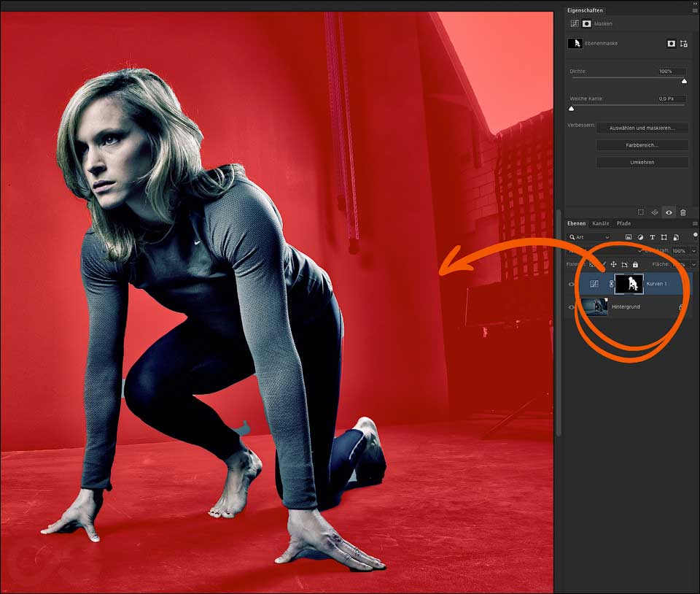This screenshot has height=594, width=700.
Task: Filter layers by shape layers icon
Action: [664, 237]
